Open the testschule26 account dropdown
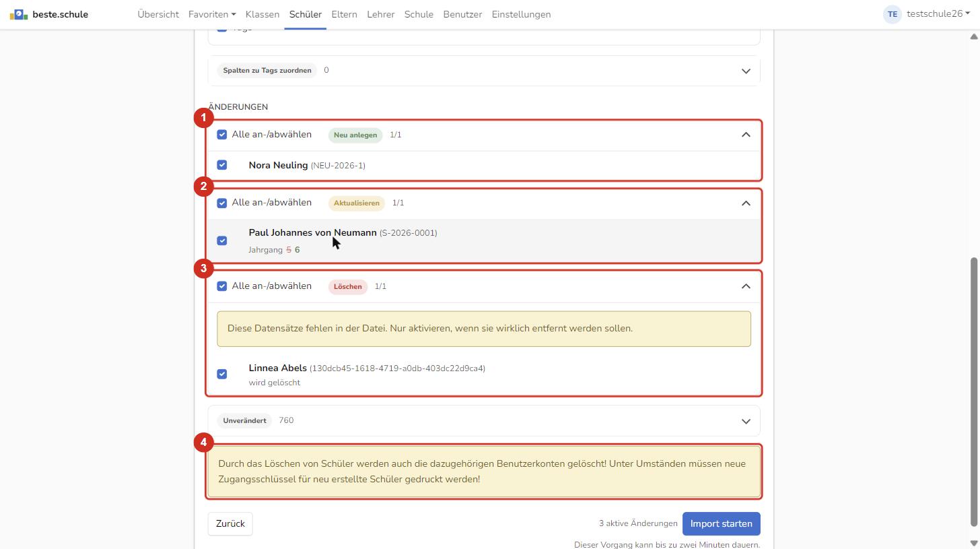The width and height of the screenshot is (980, 549). coord(938,13)
